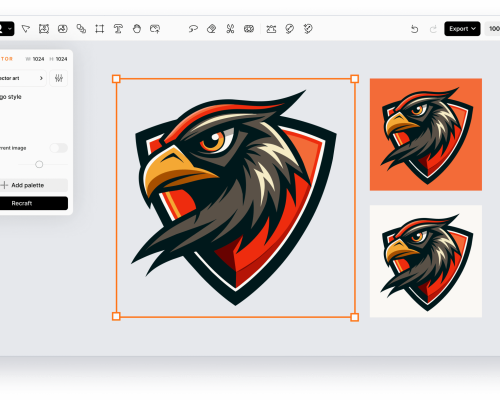
Task: Click the width value 1024
Action: pyautogui.click(x=38, y=59)
